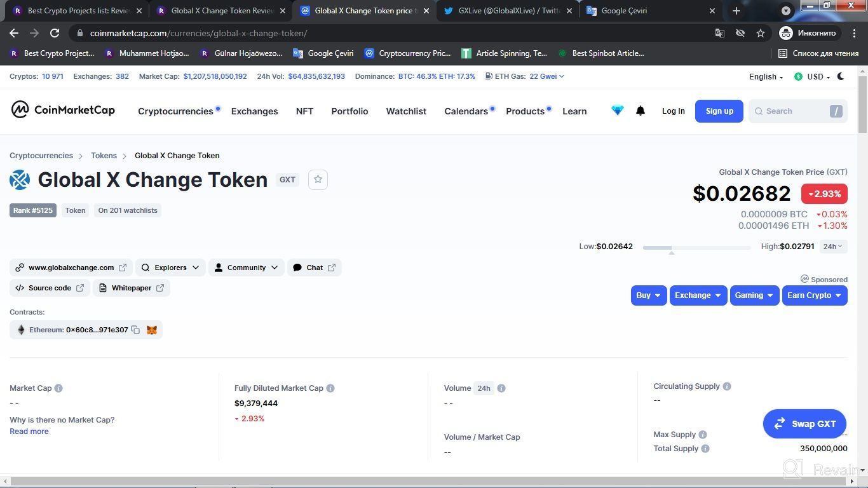
Task: Click the CoinMarketCap logo
Action: pyautogui.click(x=63, y=110)
